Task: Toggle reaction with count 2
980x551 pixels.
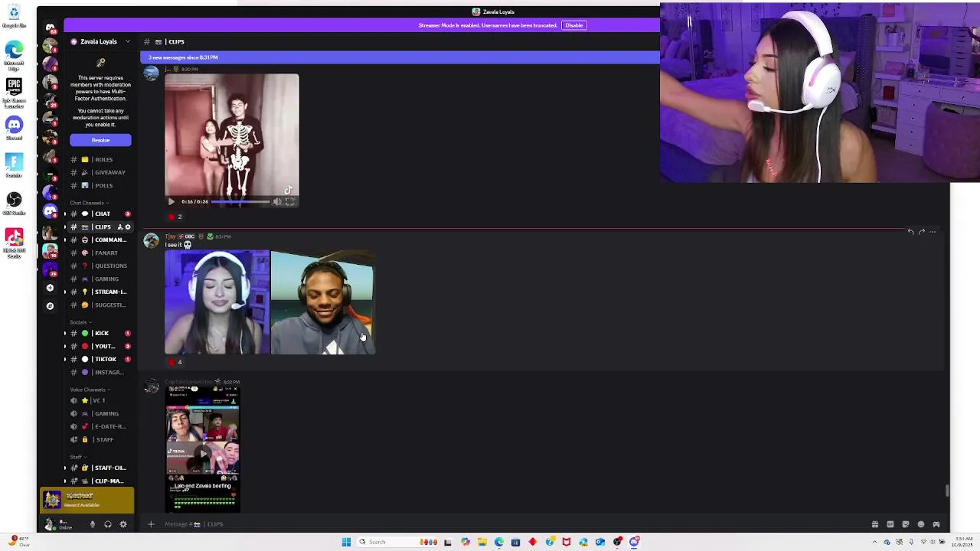Action: click(175, 217)
